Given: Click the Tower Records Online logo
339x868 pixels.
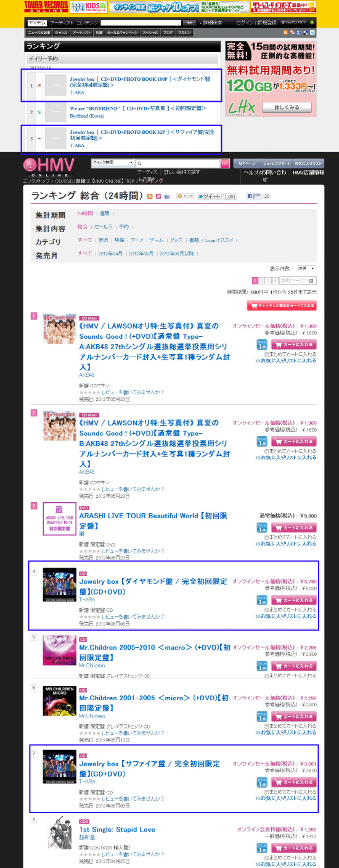Looking at the screenshot, I should click(x=46, y=7).
